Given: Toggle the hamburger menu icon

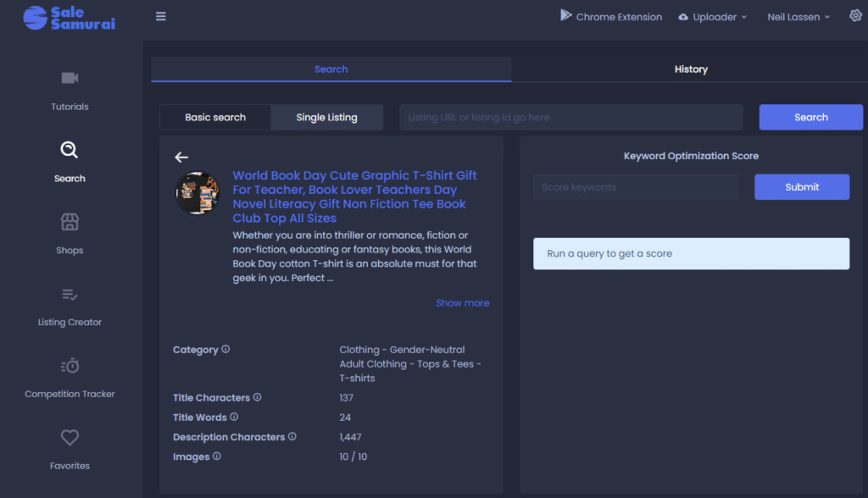Looking at the screenshot, I should click(160, 17).
